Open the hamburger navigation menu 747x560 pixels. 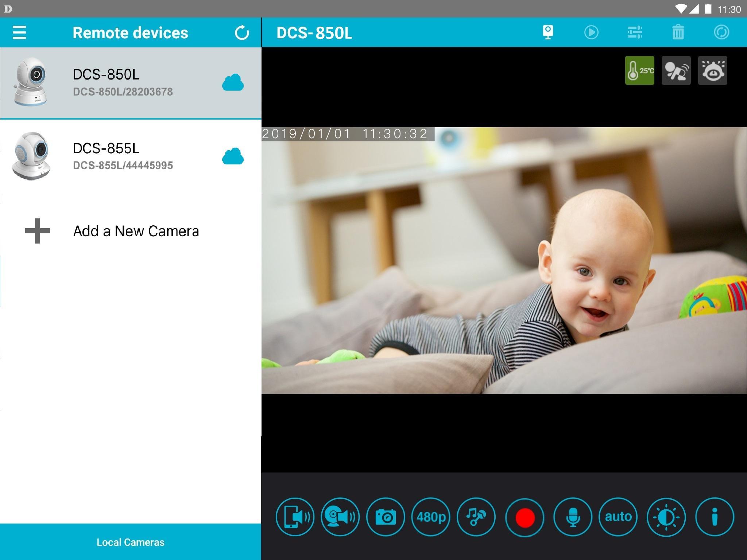coord(19,32)
